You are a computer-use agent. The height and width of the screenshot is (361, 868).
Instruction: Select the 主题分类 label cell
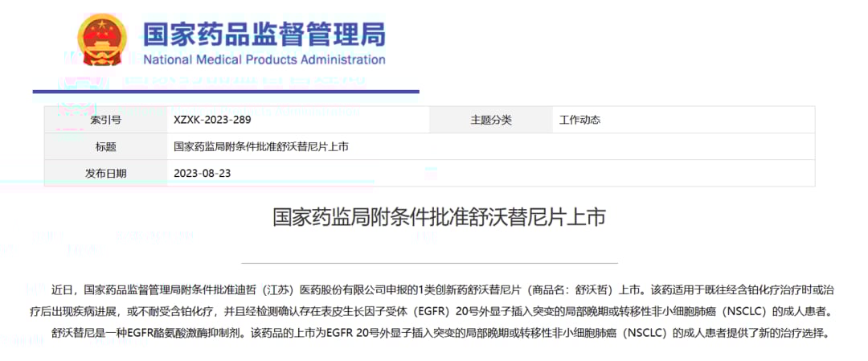491,120
